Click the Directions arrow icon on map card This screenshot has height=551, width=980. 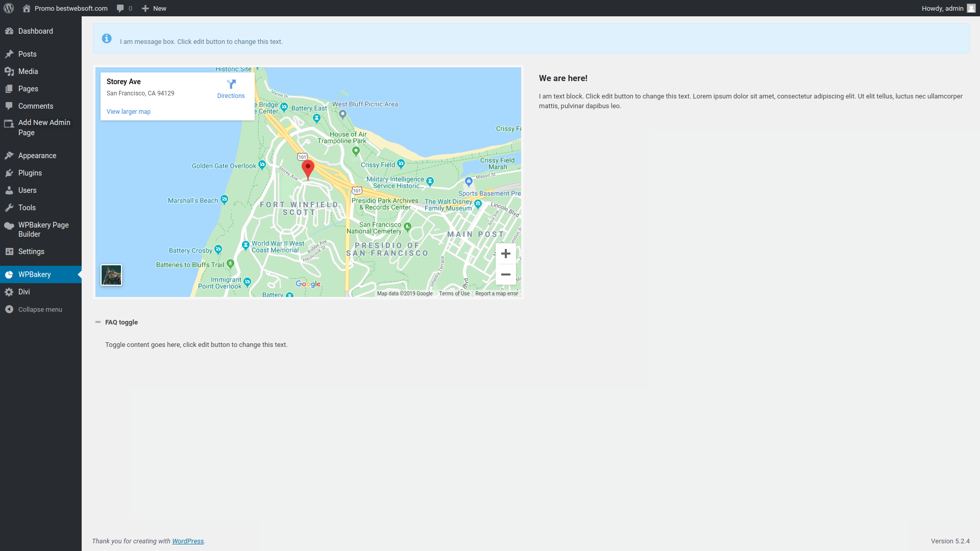[231, 84]
